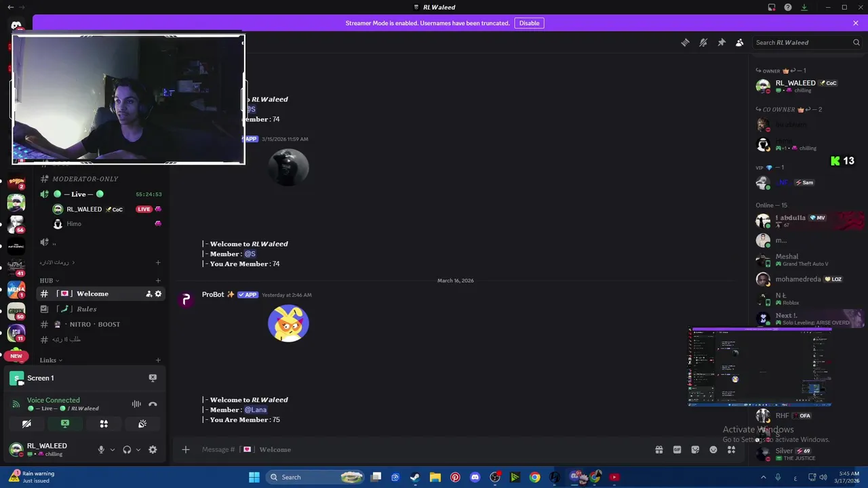This screenshot has height=488, width=868.
Task: Create invite for Welcome channel
Action: pos(149,293)
